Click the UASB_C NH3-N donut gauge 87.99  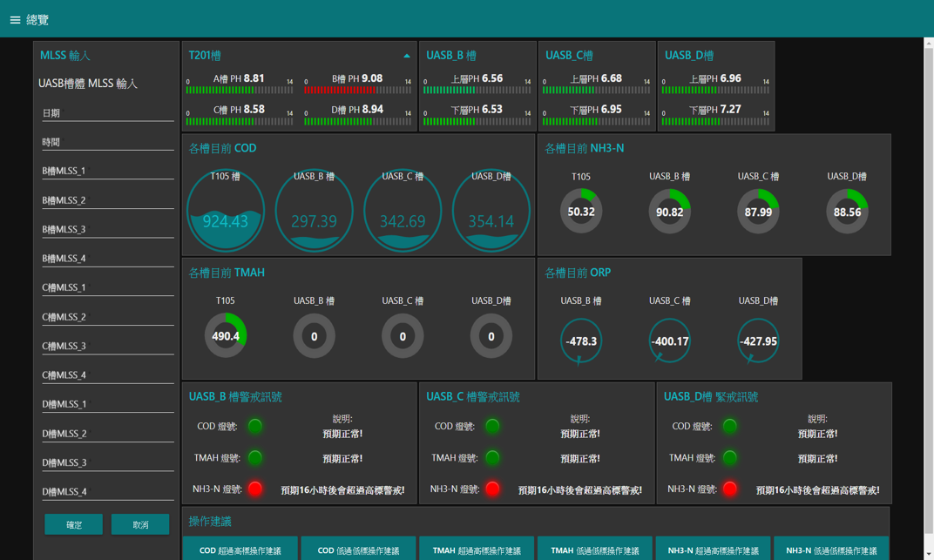click(758, 212)
